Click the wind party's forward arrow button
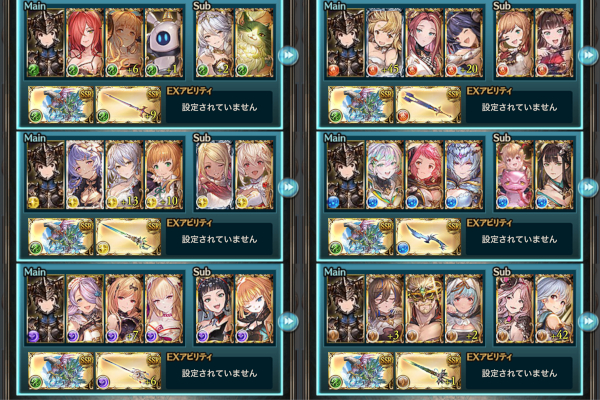 [x=288, y=56]
